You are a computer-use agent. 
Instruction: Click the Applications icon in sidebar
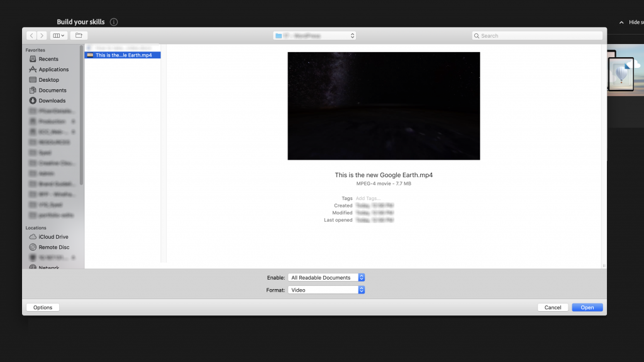click(x=33, y=69)
